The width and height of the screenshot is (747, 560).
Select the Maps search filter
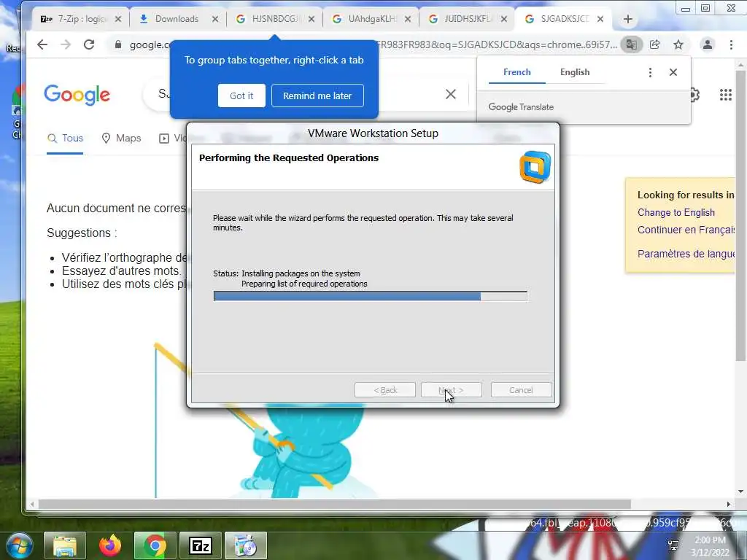coord(122,138)
